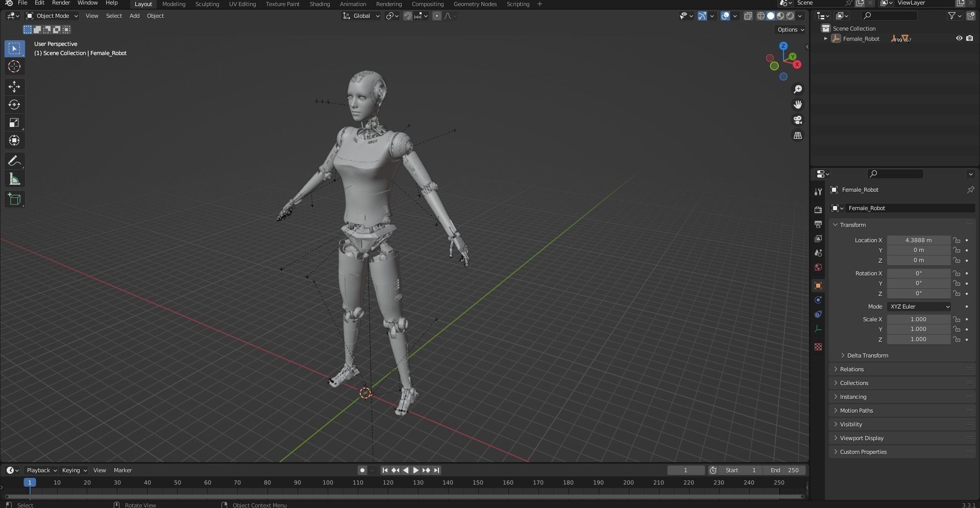Open the Object Data properties tab
The height and width of the screenshot is (508, 980).
click(818, 328)
